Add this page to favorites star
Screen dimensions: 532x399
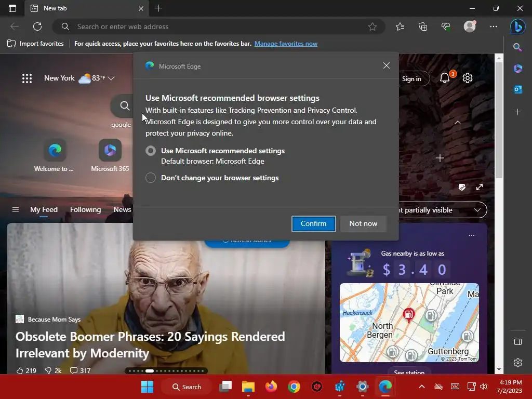[x=372, y=26]
